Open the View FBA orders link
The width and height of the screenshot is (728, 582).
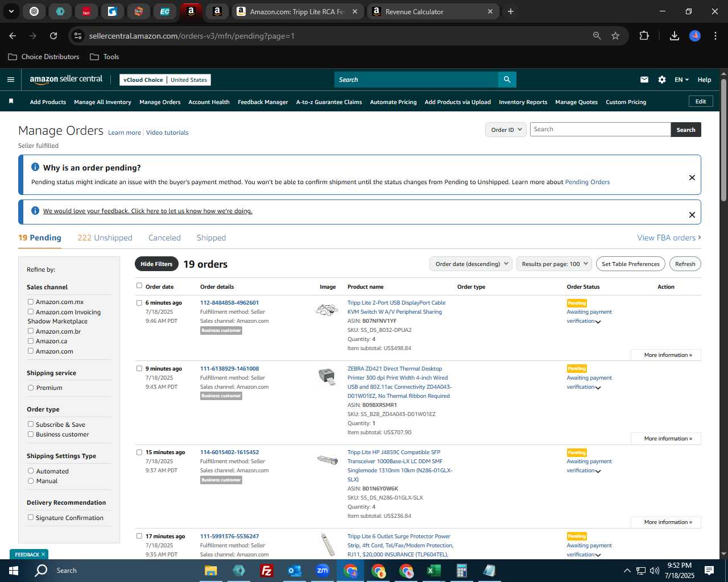[669, 238]
